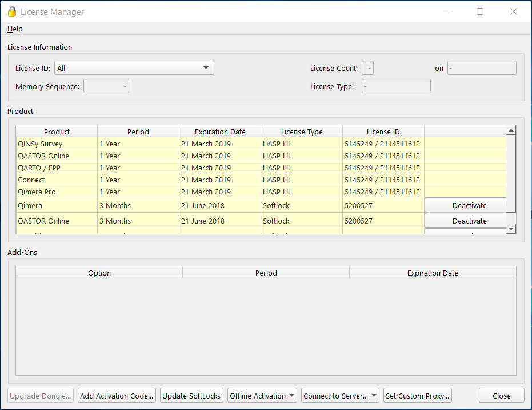Open the Help menu
Viewport: 532px width, 410px height.
coord(15,29)
